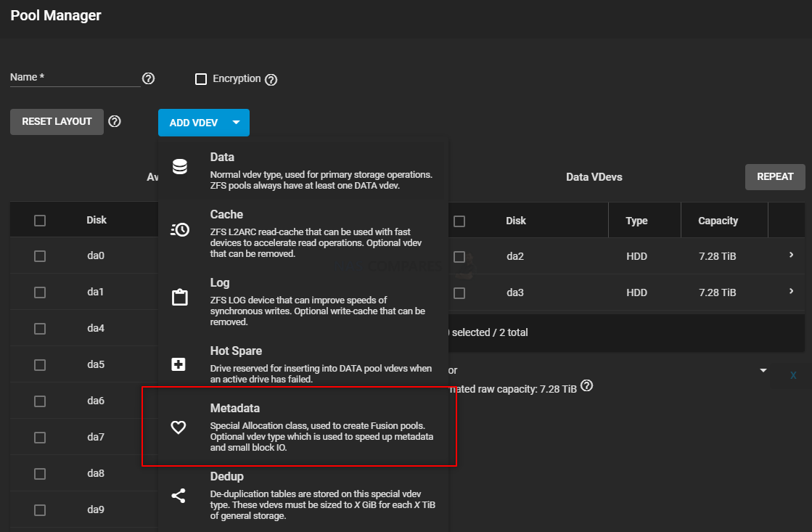
Task: Click the da3 disk name in Data VDevs
Action: click(515, 292)
